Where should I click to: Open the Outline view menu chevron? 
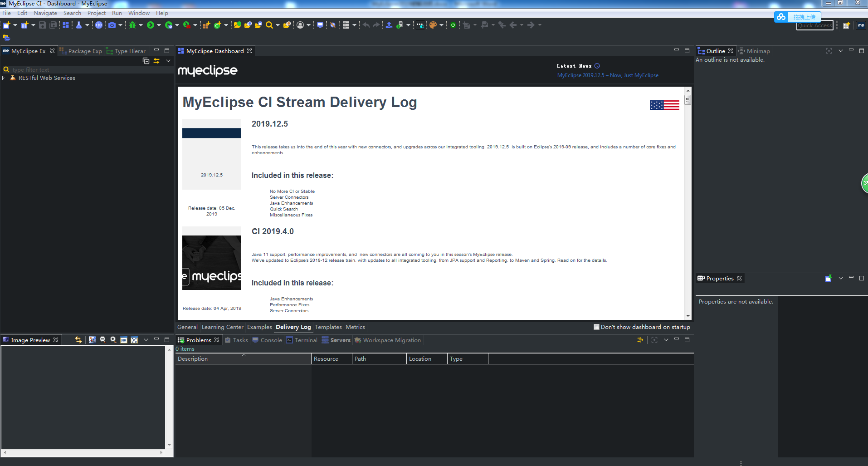click(841, 51)
